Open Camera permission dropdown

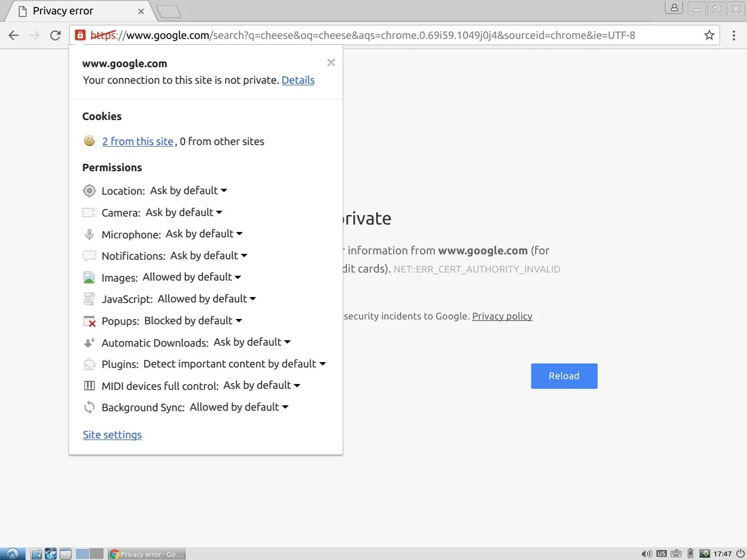[184, 212]
